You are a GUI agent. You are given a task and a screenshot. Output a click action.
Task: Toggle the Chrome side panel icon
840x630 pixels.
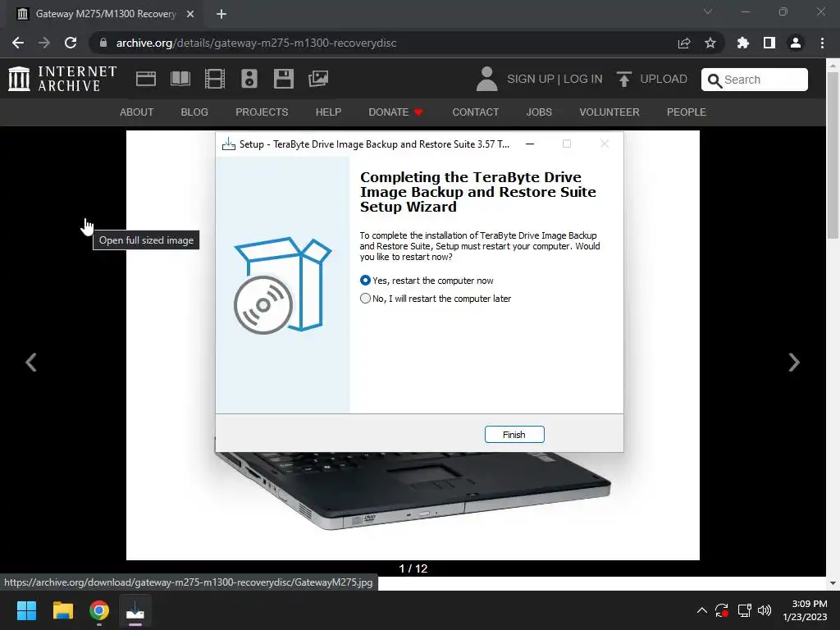point(769,43)
